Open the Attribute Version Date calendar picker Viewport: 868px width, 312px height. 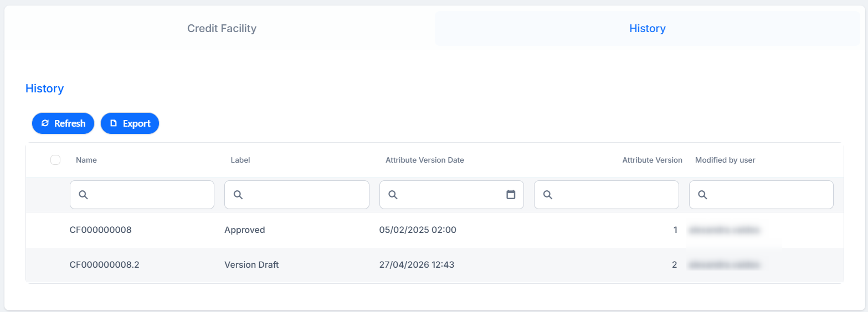pyautogui.click(x=511, y=194)
